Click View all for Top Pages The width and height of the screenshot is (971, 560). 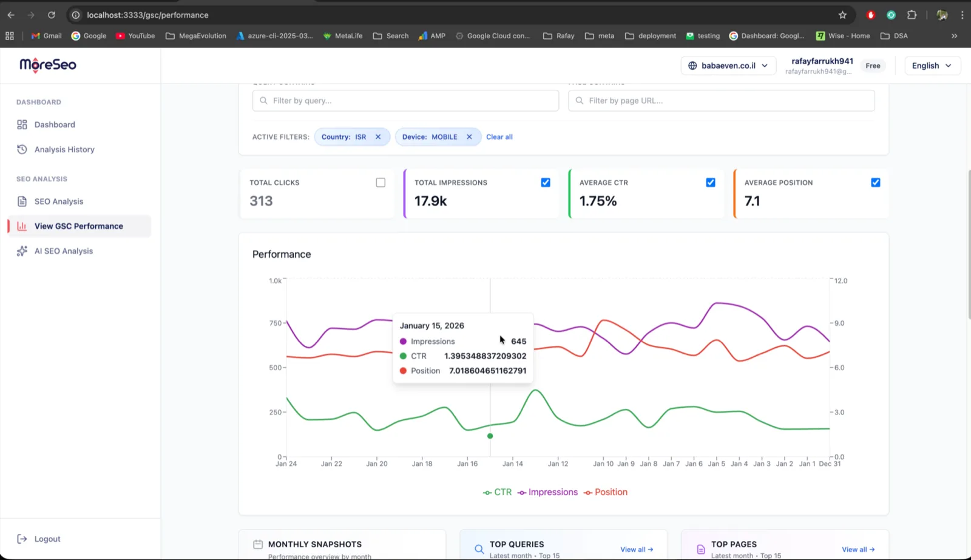[x=858, y=550]
